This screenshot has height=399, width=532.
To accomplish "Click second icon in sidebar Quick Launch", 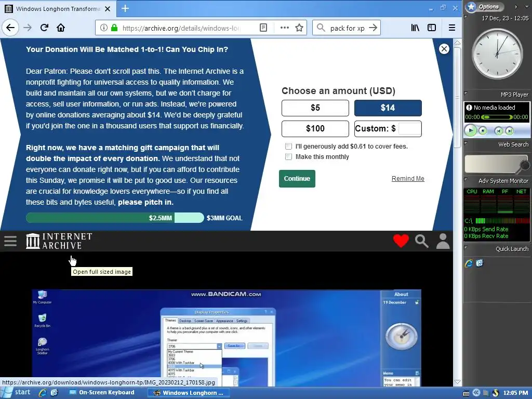I will [480, 263].
